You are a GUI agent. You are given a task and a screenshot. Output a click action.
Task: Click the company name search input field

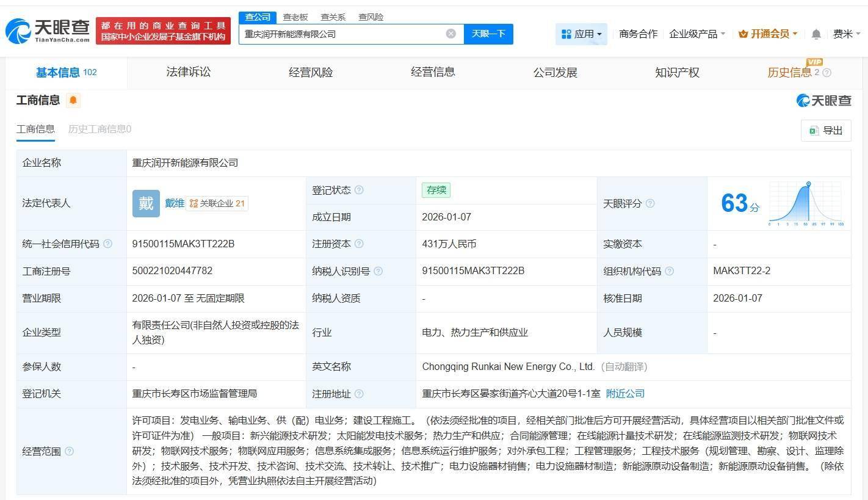[x=342, y=34]
